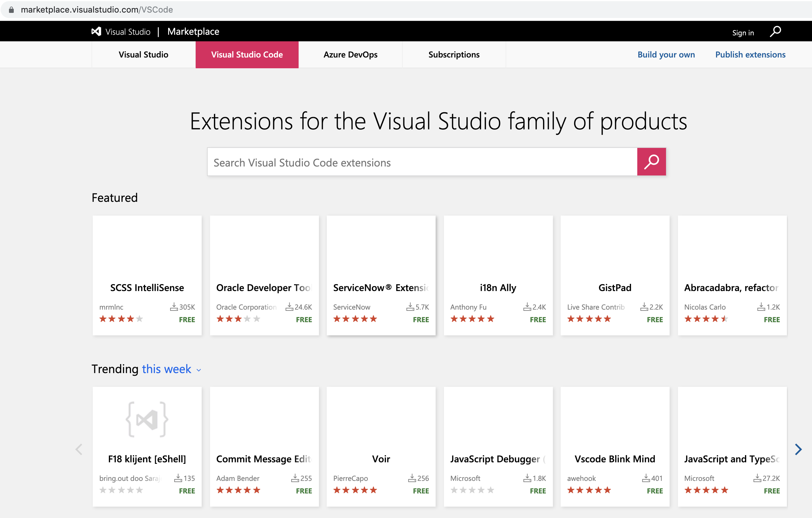Click F18 klijent placeholder extension icon
Viewport: 812px width, 518px height.
click(147, 419)
